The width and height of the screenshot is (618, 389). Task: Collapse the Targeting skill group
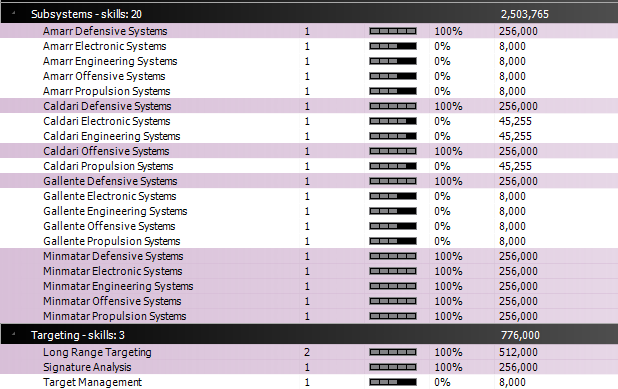(x=13, y=335)
